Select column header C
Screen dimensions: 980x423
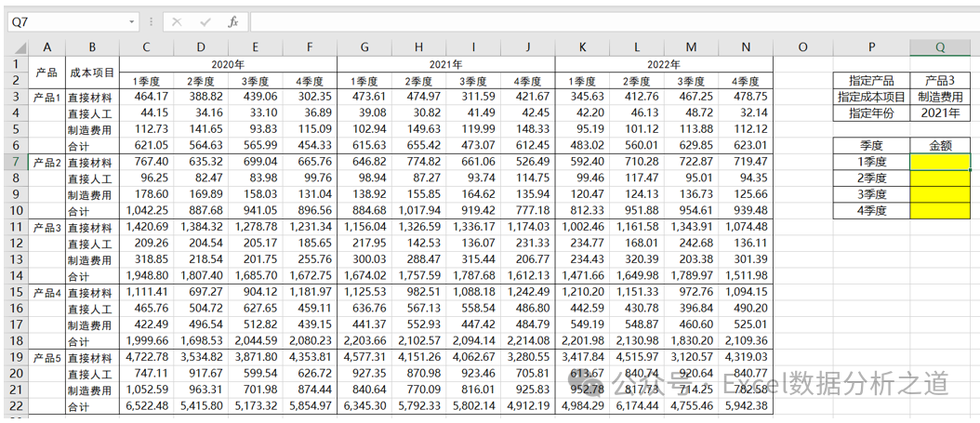pos(146,48)
